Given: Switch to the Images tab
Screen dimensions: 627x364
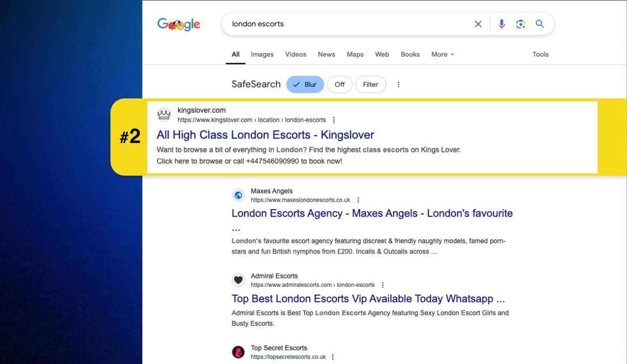Looking at the screenshot, I should (x=262, y=54).
